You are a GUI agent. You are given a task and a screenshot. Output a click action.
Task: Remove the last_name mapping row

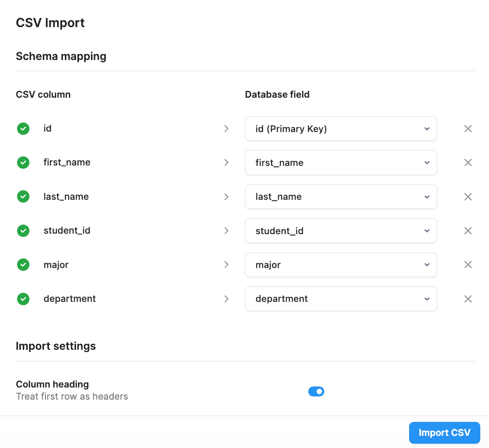(468, 197)
